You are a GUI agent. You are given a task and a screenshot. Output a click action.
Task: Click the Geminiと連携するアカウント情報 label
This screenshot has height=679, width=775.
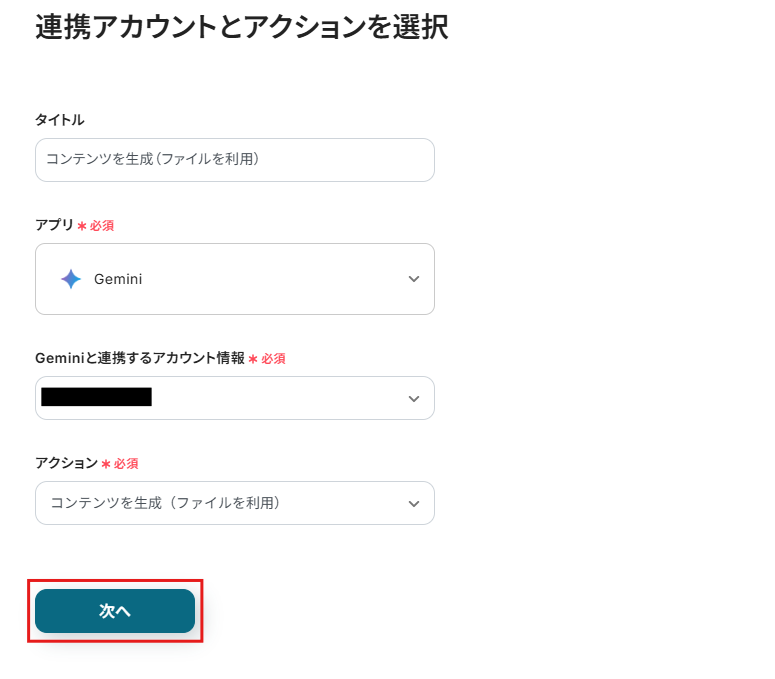click(140, 358)
